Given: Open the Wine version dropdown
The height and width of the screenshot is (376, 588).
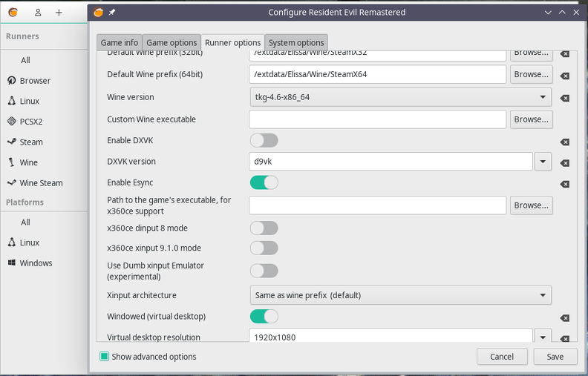Looking at the screenshot, I should [x=400, y=97].
